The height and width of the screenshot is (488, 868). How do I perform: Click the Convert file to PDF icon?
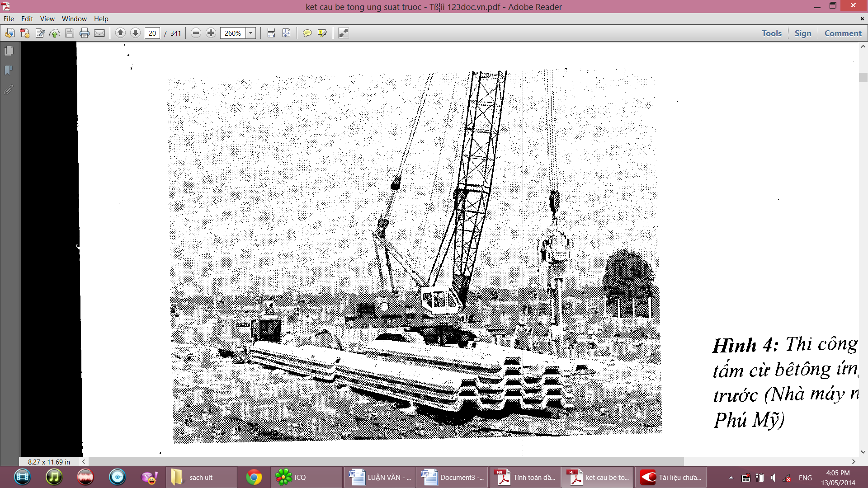click(25, 33)
